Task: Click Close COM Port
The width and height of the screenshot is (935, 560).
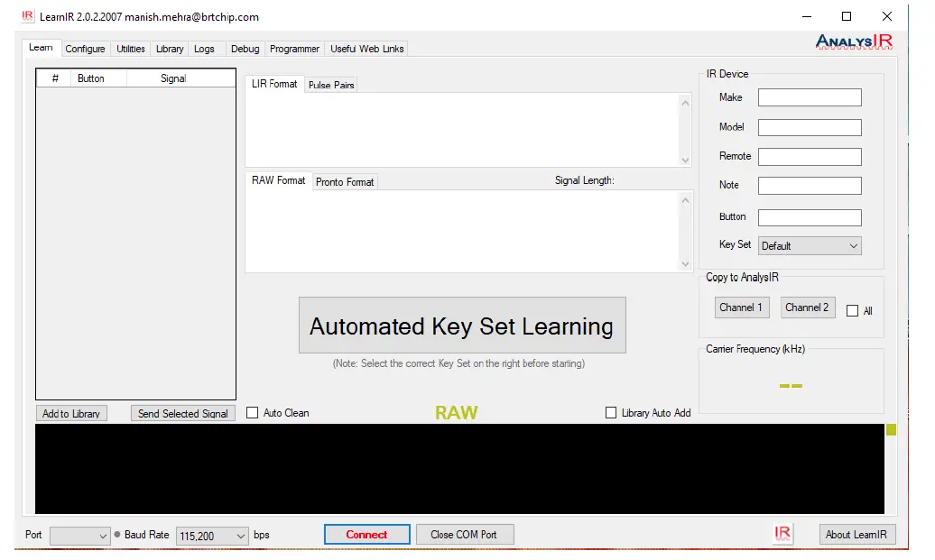Action: pos(465,534)
